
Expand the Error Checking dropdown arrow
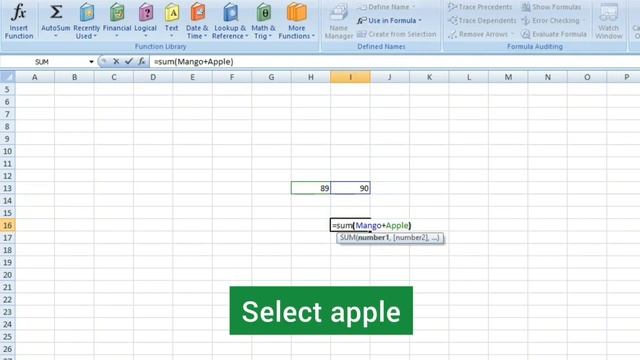coord(583,20)
